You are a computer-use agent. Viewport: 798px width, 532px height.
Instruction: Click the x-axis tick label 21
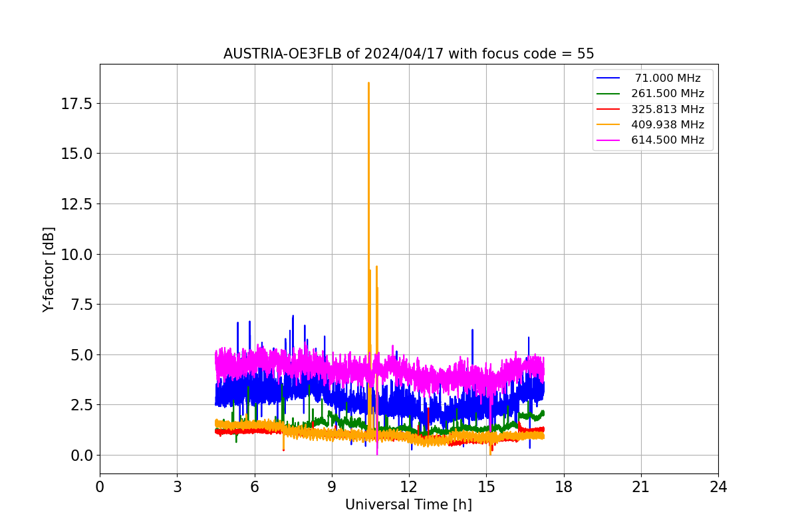[641, 487]
